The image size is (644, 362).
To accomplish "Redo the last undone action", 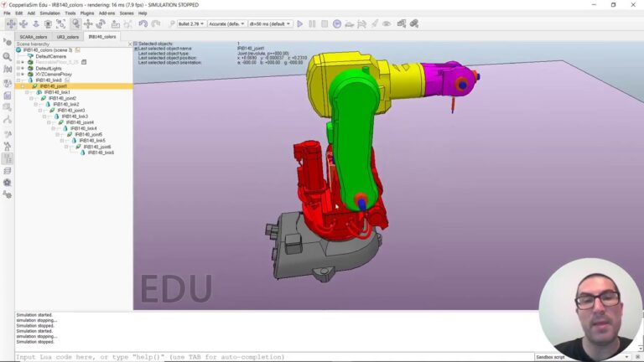I will point(156,23).
